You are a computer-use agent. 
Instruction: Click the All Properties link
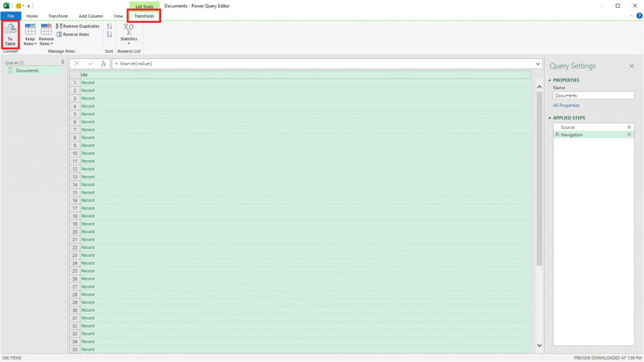coord(567,105)
